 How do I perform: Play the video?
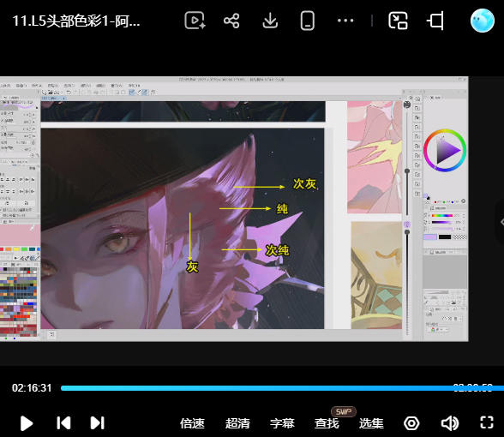27,423
